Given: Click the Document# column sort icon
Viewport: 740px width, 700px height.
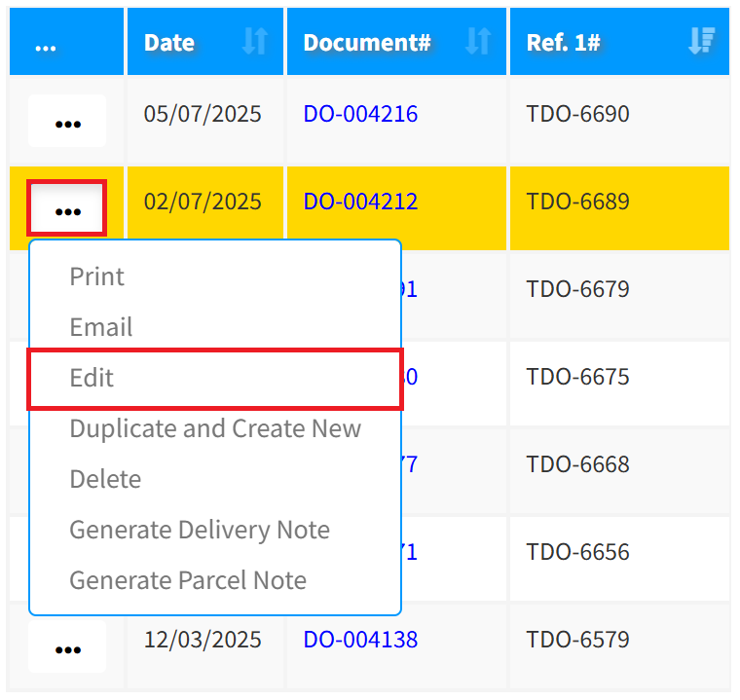Looking at the screenshot, I should tap(477, 42).
